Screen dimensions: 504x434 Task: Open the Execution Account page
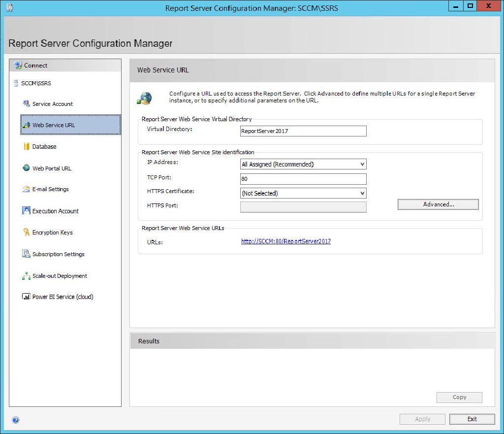click(x=55, y=211)
